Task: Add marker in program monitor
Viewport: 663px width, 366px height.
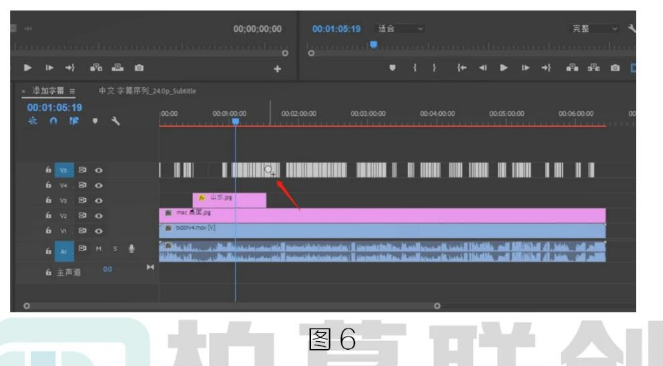Action: click(x=392, y=68)
